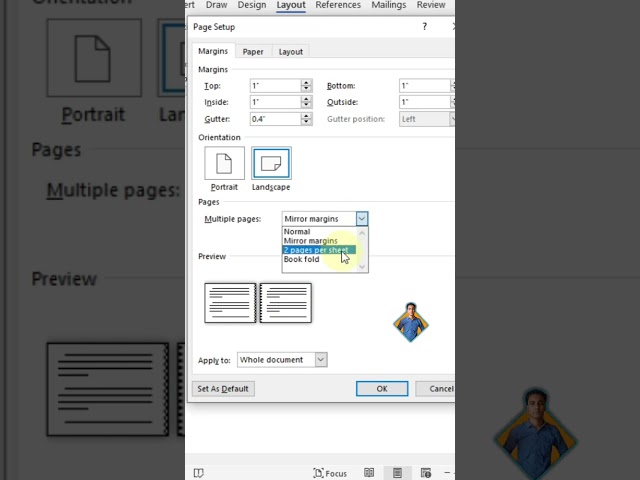640x480 pixels.
Task: Click the Top margin input field
Action: [275, 86]
